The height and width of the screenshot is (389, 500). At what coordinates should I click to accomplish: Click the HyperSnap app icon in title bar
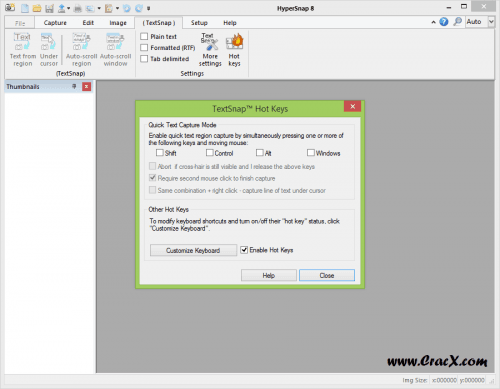pos(10,7)
